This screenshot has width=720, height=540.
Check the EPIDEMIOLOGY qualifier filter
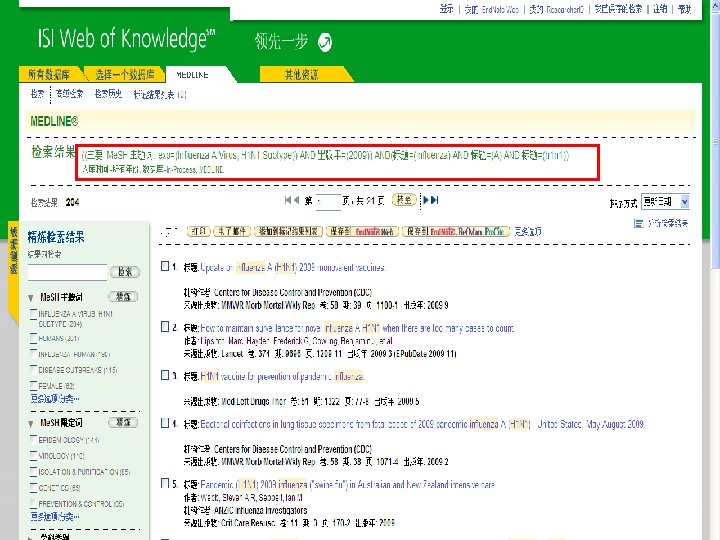33,439
